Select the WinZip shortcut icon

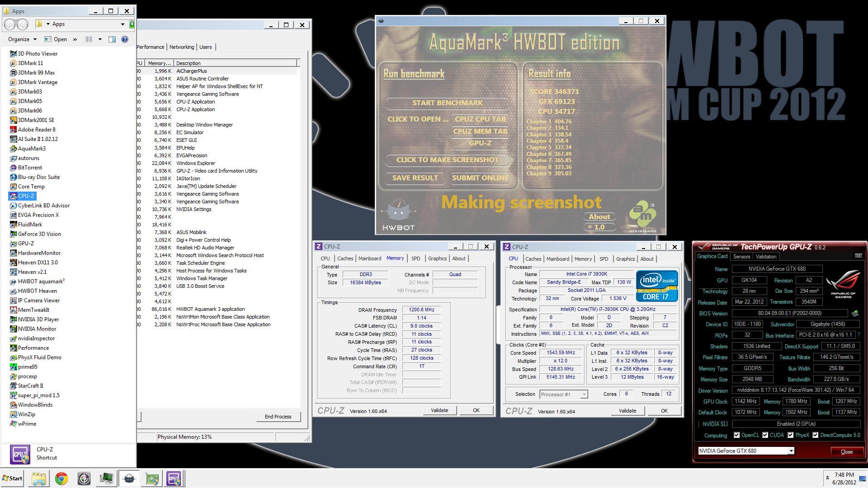coord(13,414)
